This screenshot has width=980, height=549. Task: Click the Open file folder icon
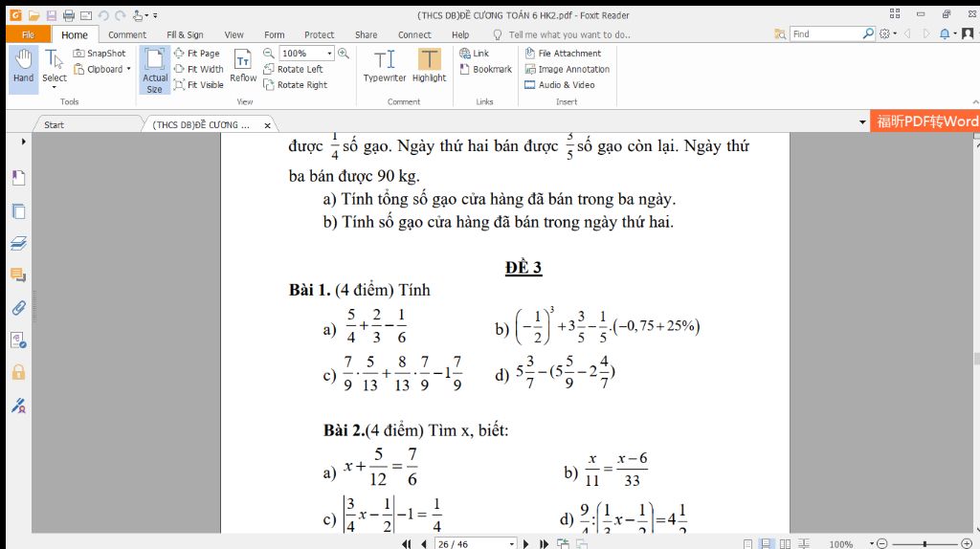[33, 15]
